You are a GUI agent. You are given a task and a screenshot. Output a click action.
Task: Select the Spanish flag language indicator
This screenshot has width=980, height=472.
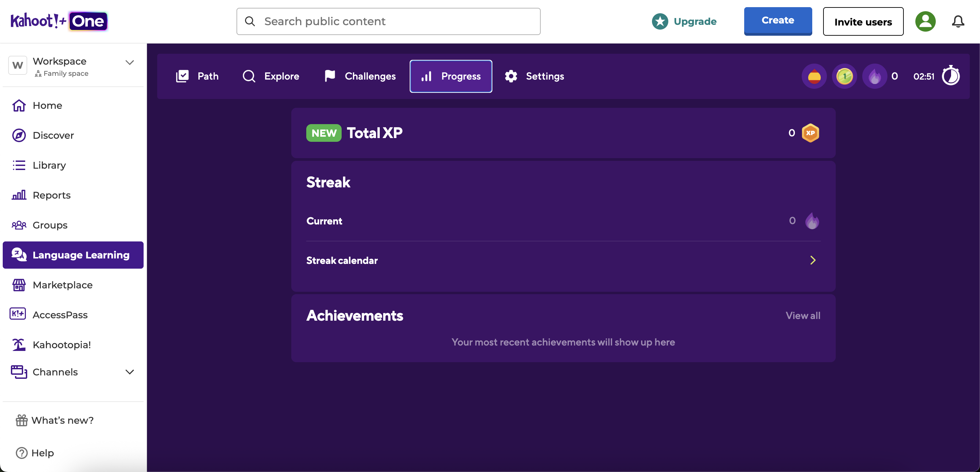coord(814,76)
